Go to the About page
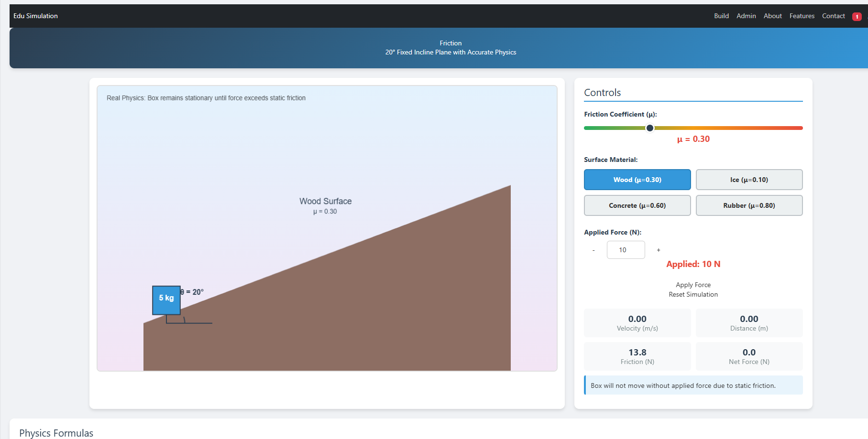868x439 pixels. coord(772,16)
